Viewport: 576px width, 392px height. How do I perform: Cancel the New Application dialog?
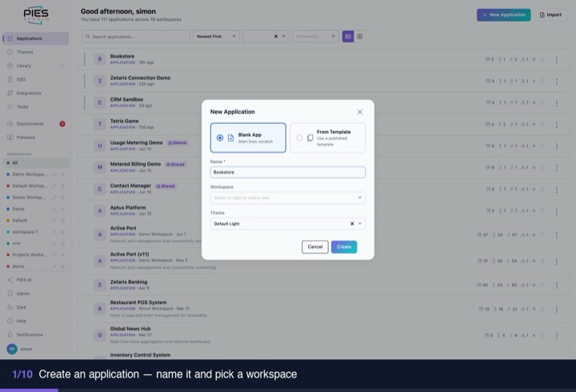[x=315, y=247]
